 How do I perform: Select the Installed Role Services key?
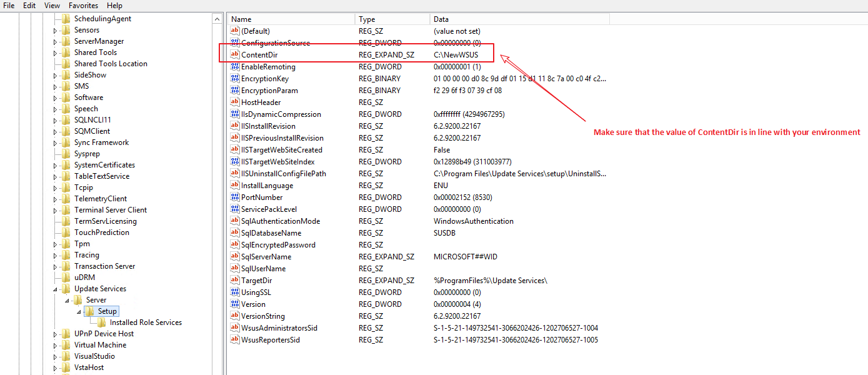(x=146, y=322)
